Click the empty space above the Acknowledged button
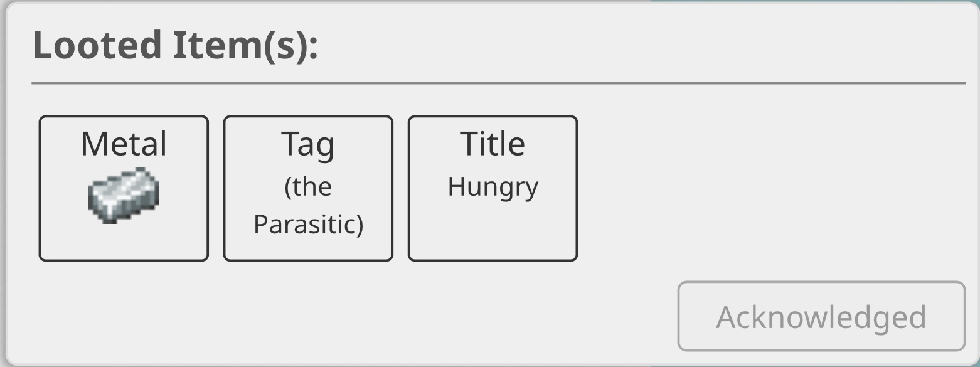 pyautogui.click(x=821, y=251)
